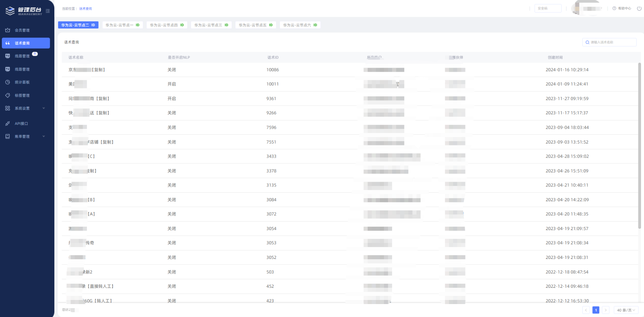The width and height of the screenshot is (644, 317).
Task: Click the power logout icon
Action: pyautogui.click(x=639, y=9)
